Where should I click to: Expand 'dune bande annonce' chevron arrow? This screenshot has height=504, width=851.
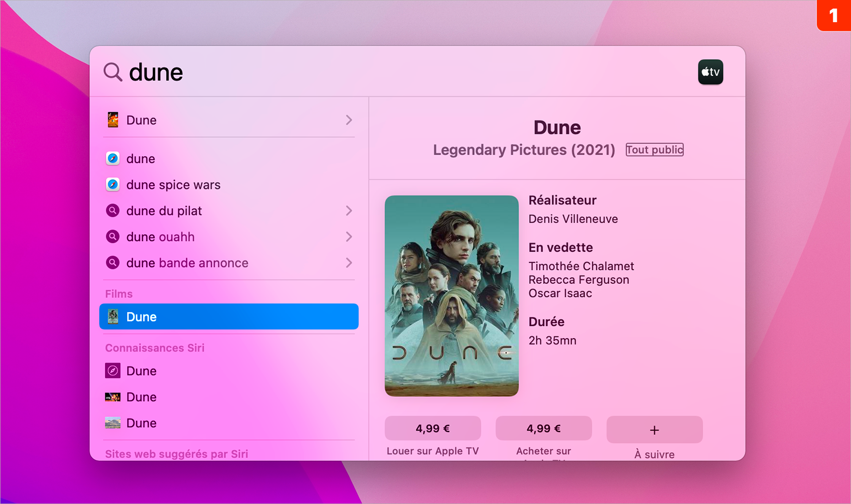tap(349, 263)
